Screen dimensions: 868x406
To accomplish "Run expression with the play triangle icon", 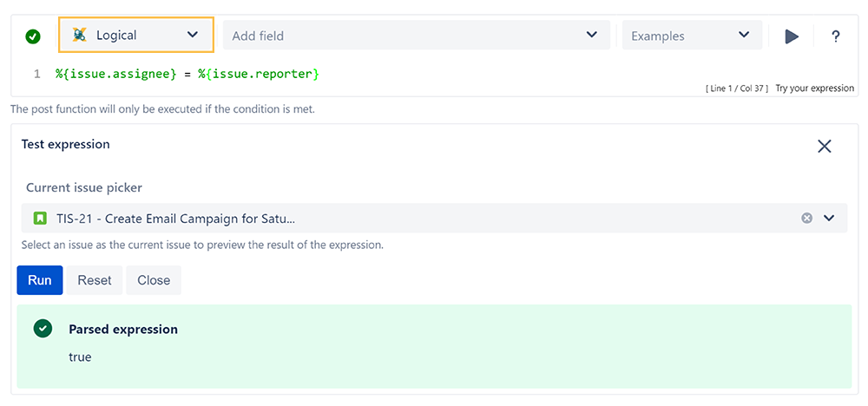I will 792,36.
